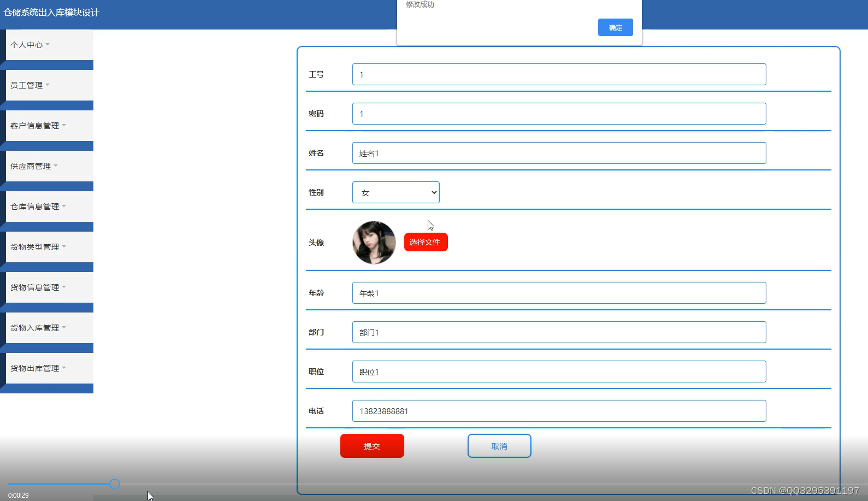Submit the form with 提交
This screenshot has height=501, width=868.
pos(372,446)
